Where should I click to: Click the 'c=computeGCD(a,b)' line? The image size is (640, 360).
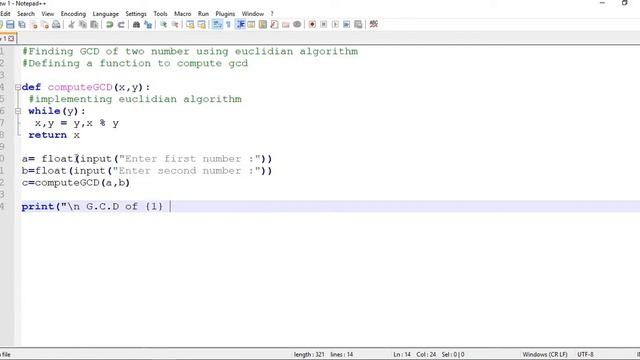pos(76,183)
